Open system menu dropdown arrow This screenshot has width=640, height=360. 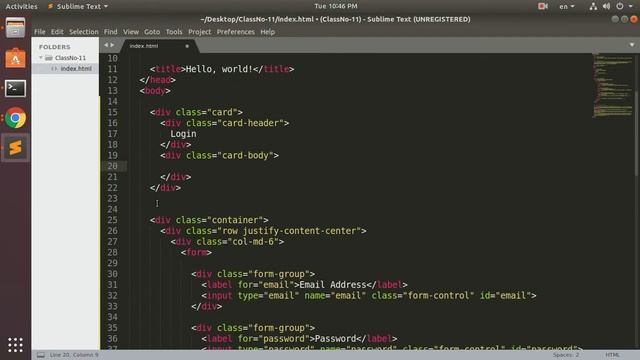click(631, 6)
